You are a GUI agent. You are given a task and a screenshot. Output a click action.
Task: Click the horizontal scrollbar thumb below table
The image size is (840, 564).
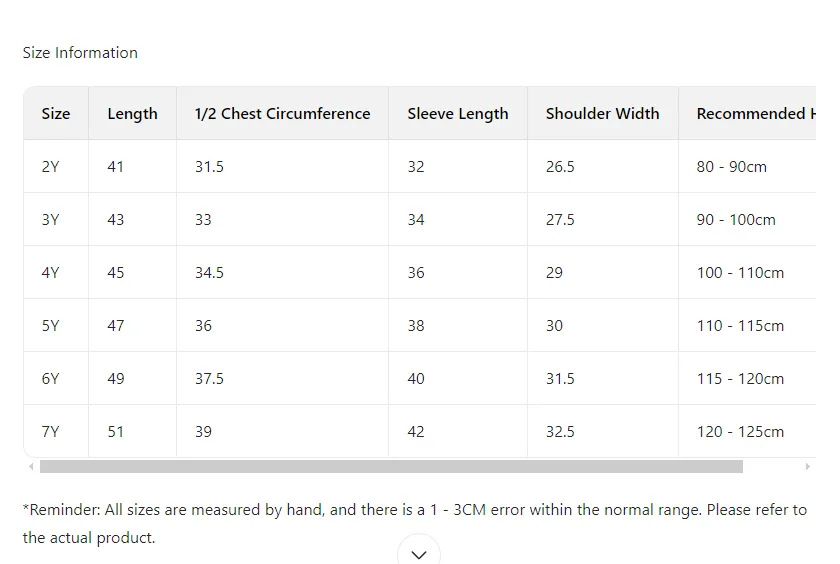(391, 467)
